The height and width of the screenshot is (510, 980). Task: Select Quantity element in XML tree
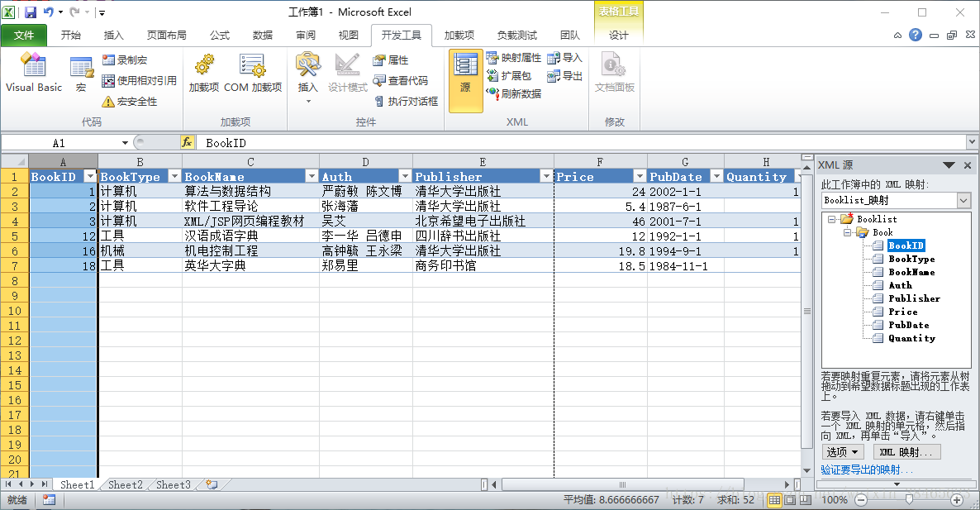[911, 338]
